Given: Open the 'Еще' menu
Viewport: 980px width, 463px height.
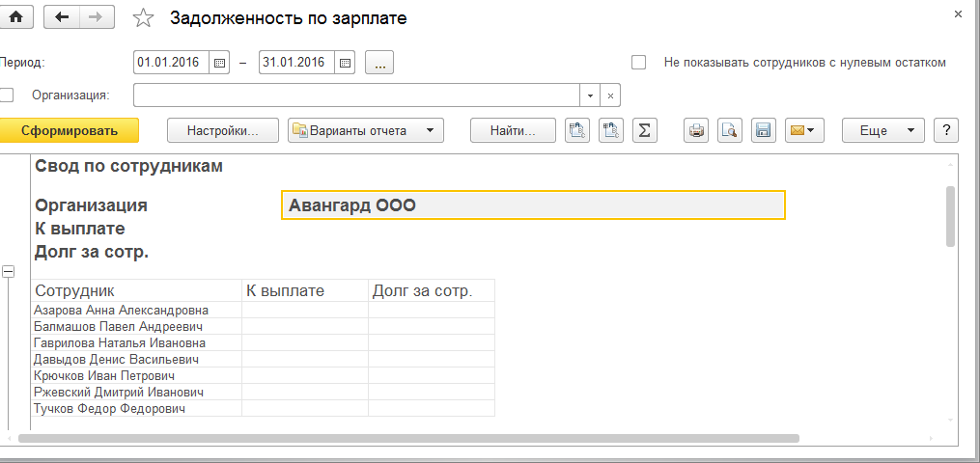Looking at the screenshot, I should (x=882, y=130).
